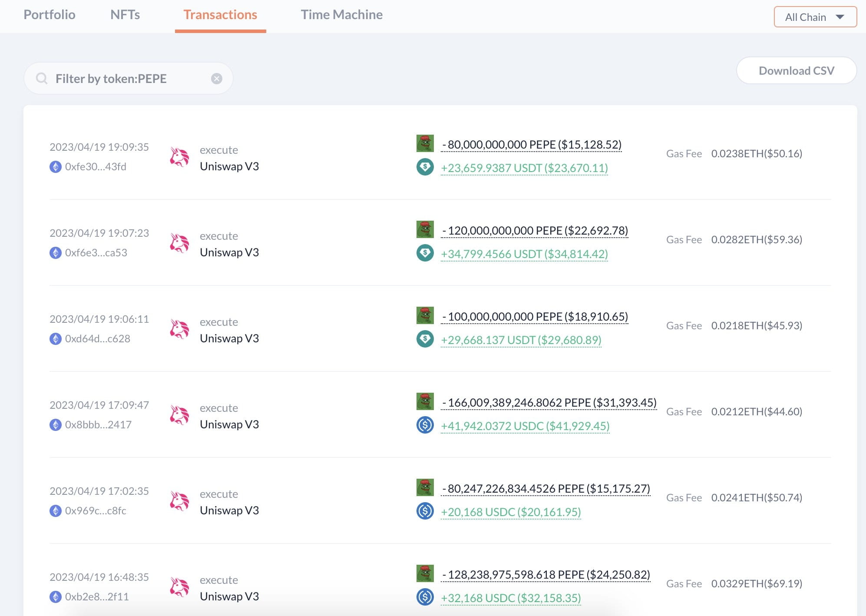The width and height of the screenshot is (866, 616).
Task: Click the Uniswap unicorn icon at 19:09:35
Action: tap(179, 157)
